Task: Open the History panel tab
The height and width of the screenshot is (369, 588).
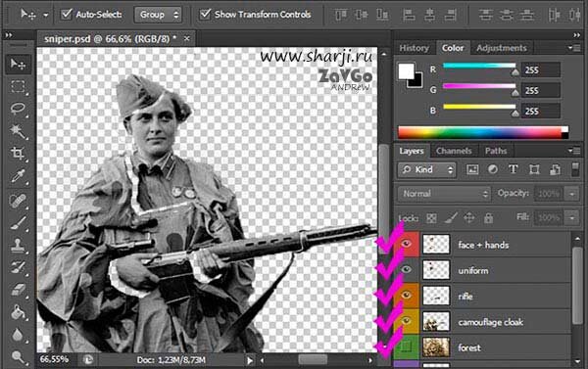Action: click(414, 48)
